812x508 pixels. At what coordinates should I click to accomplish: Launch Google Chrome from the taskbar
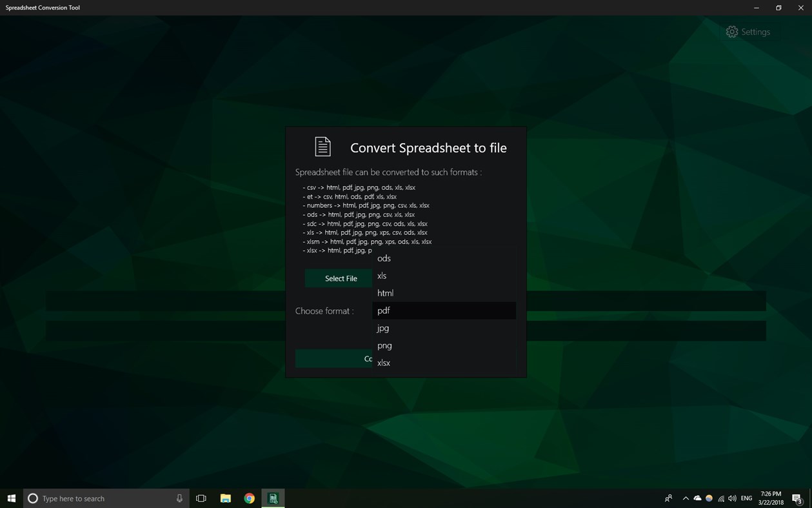248,498
